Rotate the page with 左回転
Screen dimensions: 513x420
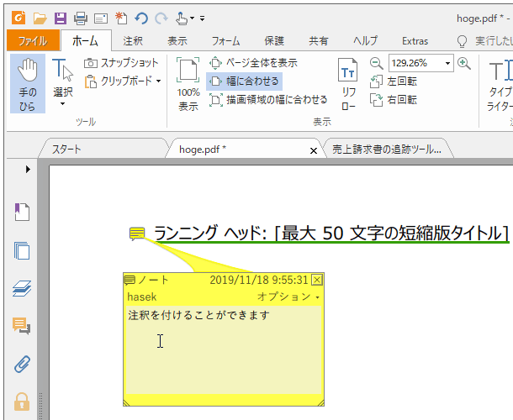pyautogui.click(x=394, y=81)
